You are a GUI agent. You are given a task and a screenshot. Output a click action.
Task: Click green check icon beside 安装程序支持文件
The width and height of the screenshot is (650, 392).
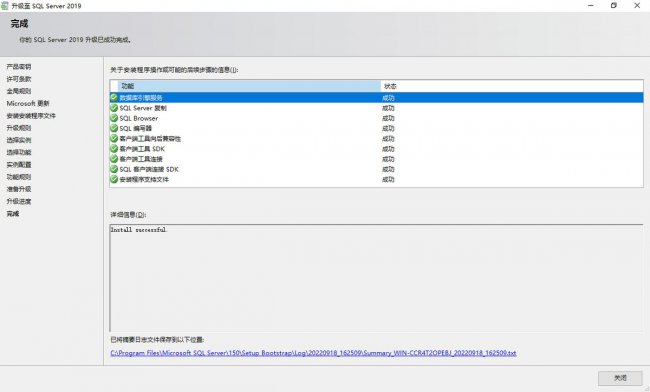pos(114,179)
